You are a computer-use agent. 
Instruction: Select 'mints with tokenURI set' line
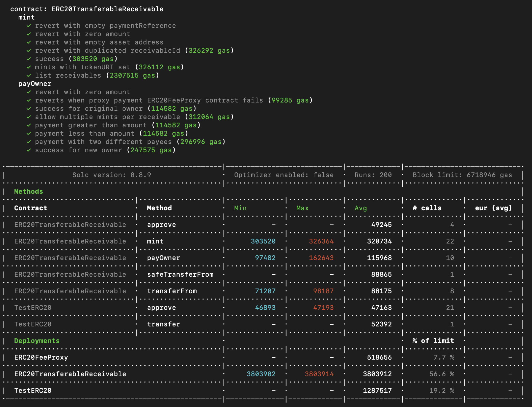(82, 67)
